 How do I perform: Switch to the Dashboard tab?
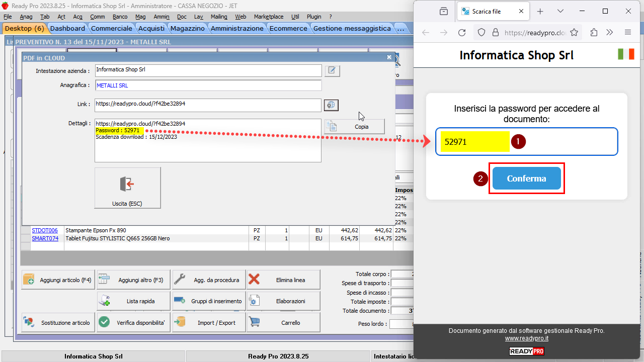(x=68, y=29)
